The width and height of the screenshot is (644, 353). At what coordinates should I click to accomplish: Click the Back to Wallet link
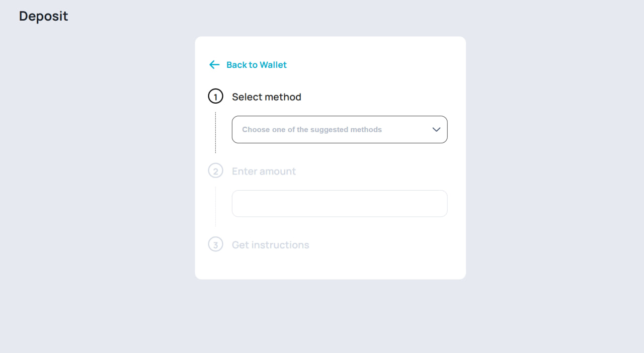click(x=257, y=64)
